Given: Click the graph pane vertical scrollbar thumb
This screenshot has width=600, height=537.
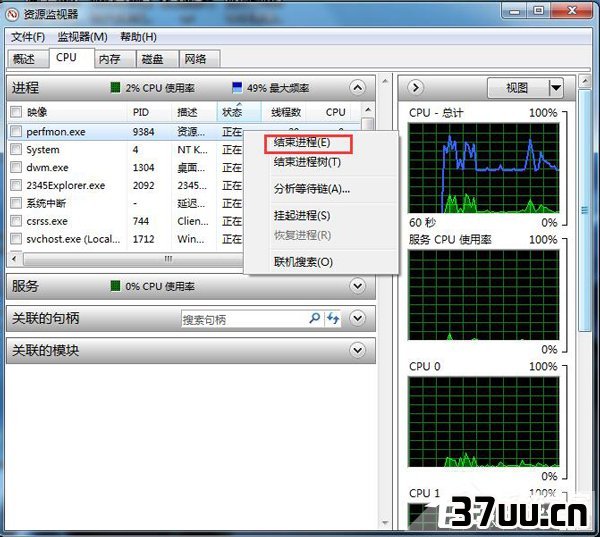Looking at the screenshot, I should [584, 210].
